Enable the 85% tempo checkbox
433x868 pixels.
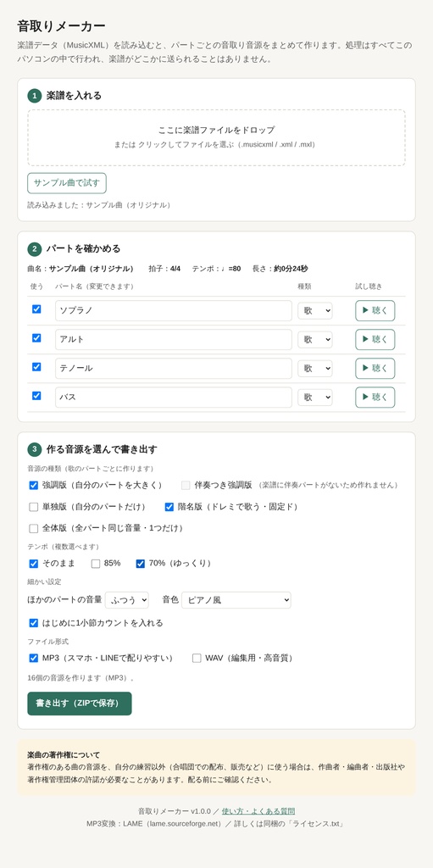(x=96, y=564)
